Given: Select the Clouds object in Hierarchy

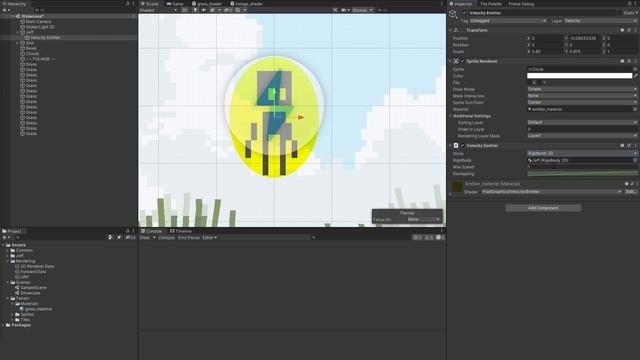Looking at the screenshot, I should coord(32,53).
